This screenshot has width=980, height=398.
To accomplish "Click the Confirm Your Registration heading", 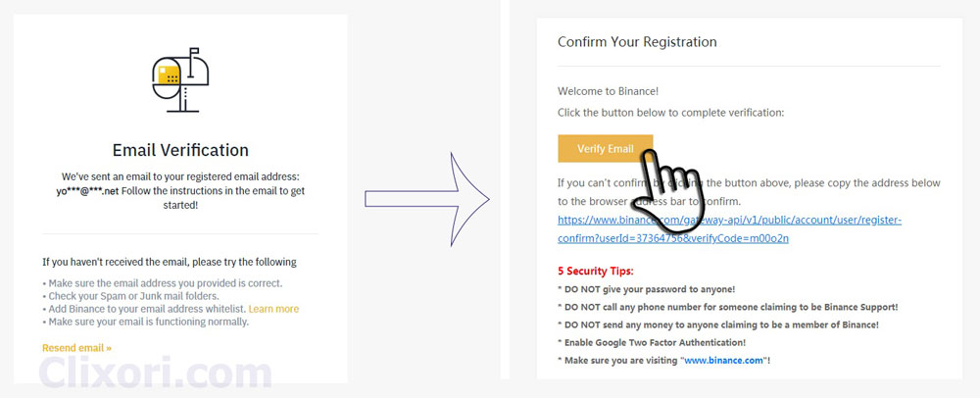I will coord(637,42).
